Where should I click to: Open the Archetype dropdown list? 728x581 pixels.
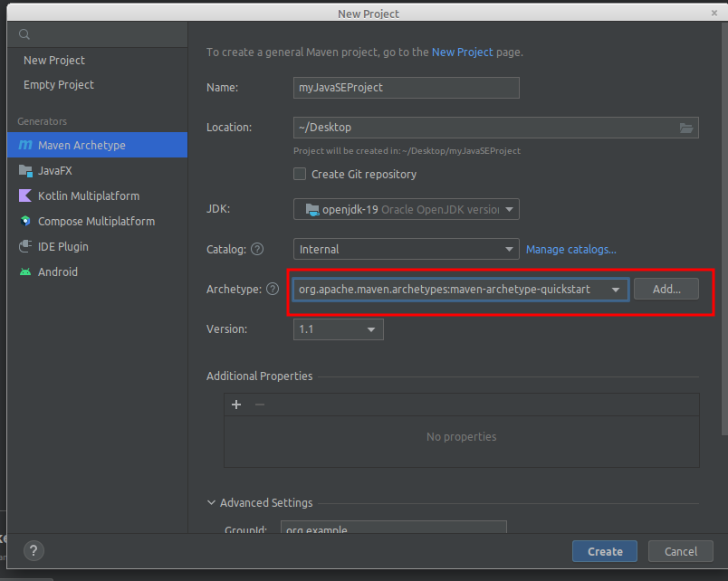tap(461, 290)
